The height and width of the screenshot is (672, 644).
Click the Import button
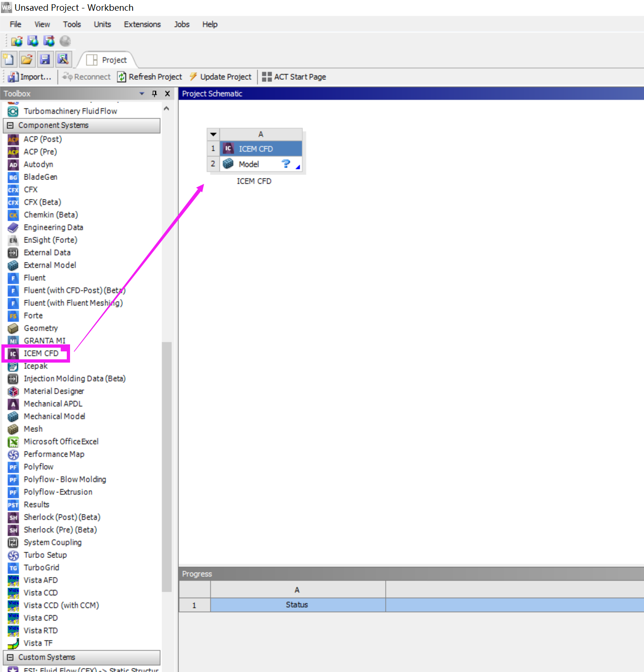pyautogui.click(x=29, y=77)
